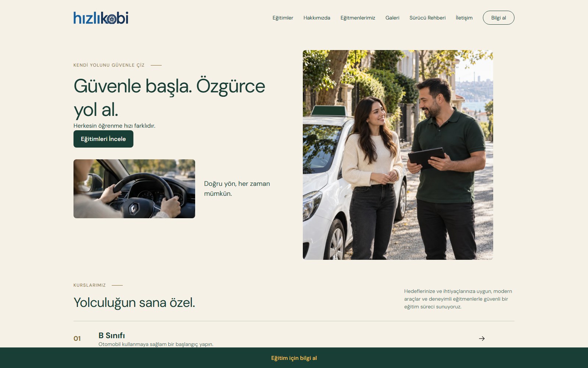
Task: Click the Eğitimleri İncele button
Action: click(x=103, y=139)
